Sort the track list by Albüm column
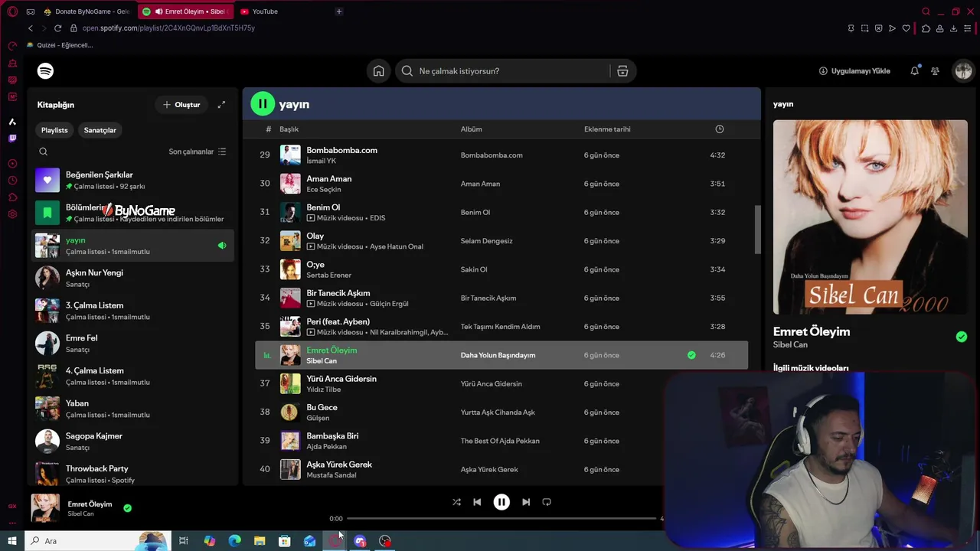Screen dimensions: 980x551 pos(471,129)
